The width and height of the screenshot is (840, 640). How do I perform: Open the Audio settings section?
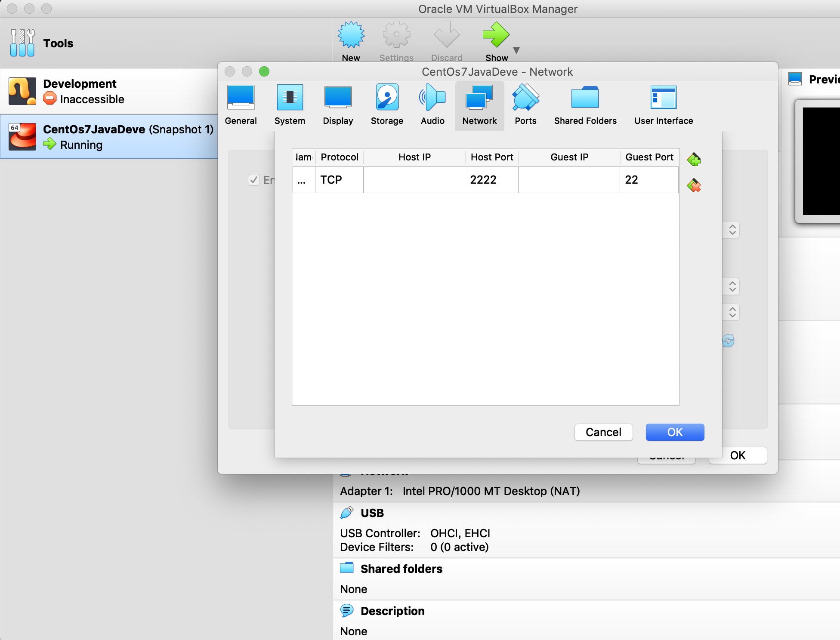(x=432, y=105)
